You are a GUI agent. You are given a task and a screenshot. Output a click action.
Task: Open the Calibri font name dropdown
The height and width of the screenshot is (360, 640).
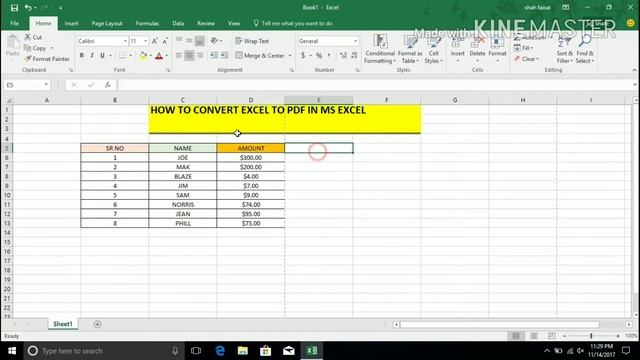pyautogui.click(x=125, y=41)
